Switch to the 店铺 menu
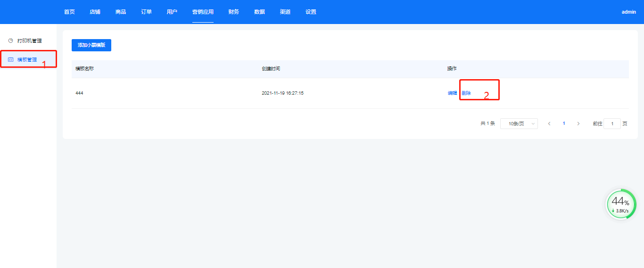The image size is (644, 268). [95, 12]
